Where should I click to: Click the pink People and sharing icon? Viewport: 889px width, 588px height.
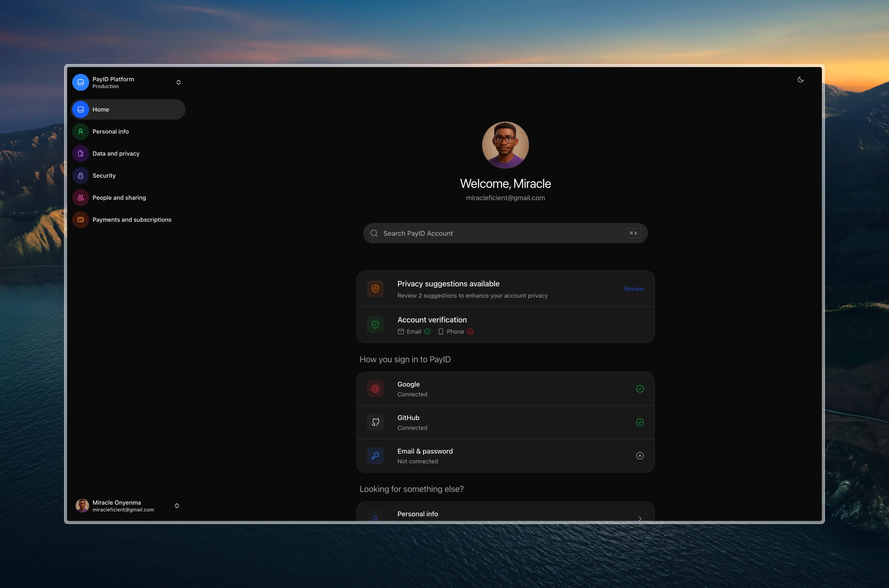coord(80,198)
